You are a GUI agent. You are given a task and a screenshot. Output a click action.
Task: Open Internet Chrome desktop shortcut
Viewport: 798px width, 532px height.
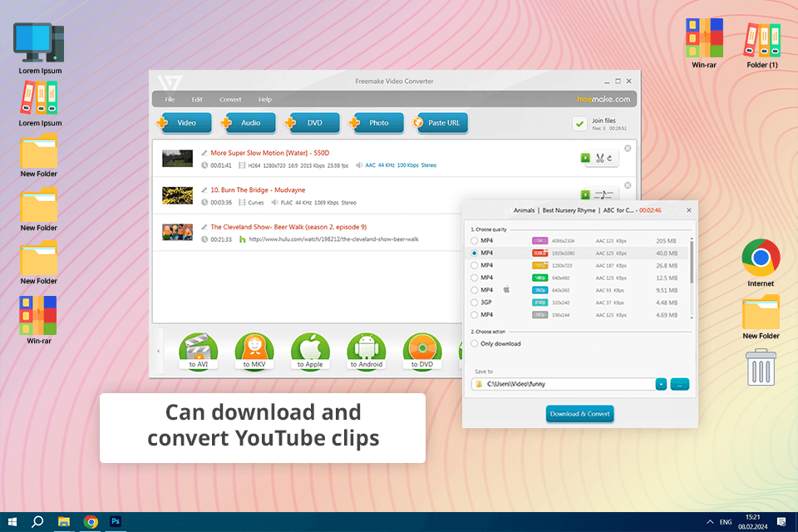click(x=761, y=263)
